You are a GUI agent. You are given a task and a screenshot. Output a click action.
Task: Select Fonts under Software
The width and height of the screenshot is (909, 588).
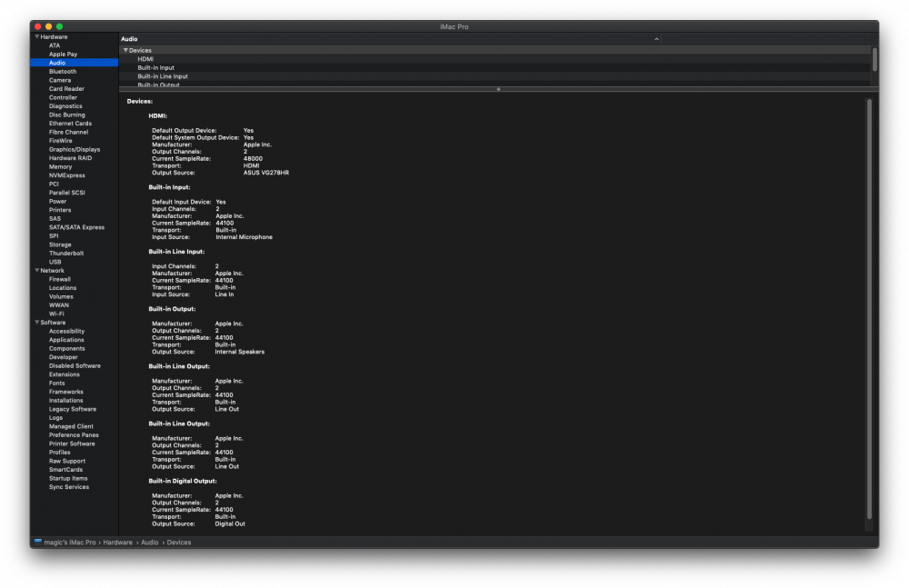56,384
